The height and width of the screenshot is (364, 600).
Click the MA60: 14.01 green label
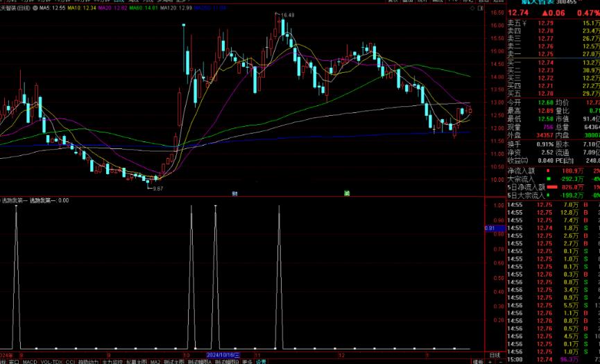click(144, 8)
